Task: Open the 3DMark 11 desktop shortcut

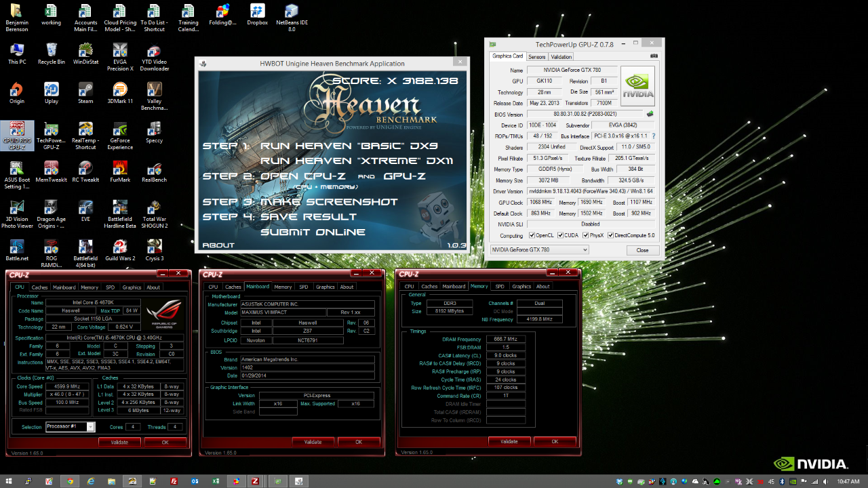Action: [x=120, y=94]
